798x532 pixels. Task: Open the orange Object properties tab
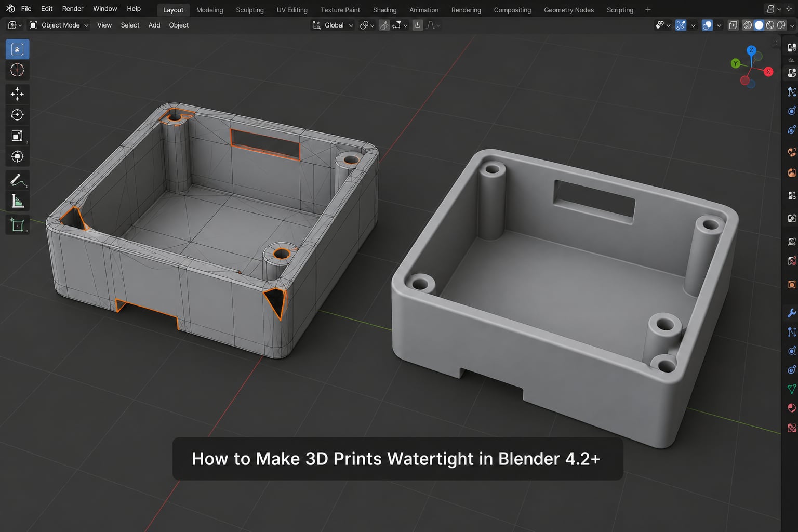coord(792,284)
